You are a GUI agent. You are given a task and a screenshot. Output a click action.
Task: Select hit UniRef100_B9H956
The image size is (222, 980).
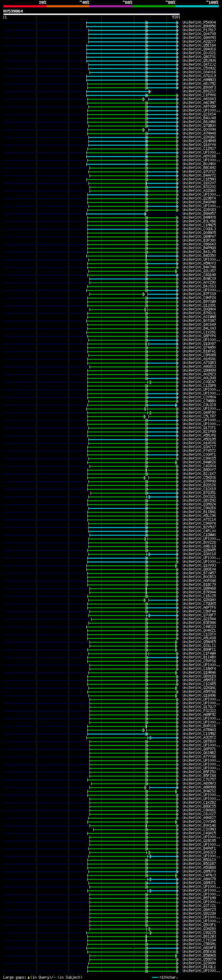coord(199,26)
